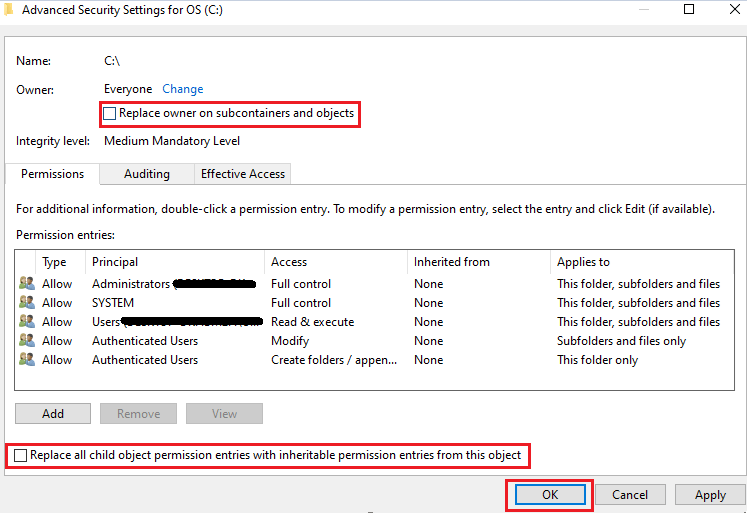Viewport: 747px width, 513px height.
Task: Click 'Full control' in the SYSTEM row
Action: point(301,303)
